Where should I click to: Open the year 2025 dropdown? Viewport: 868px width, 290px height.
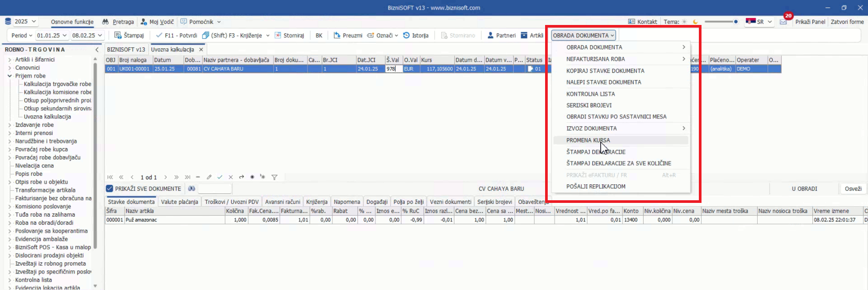(x=25, y=22)
